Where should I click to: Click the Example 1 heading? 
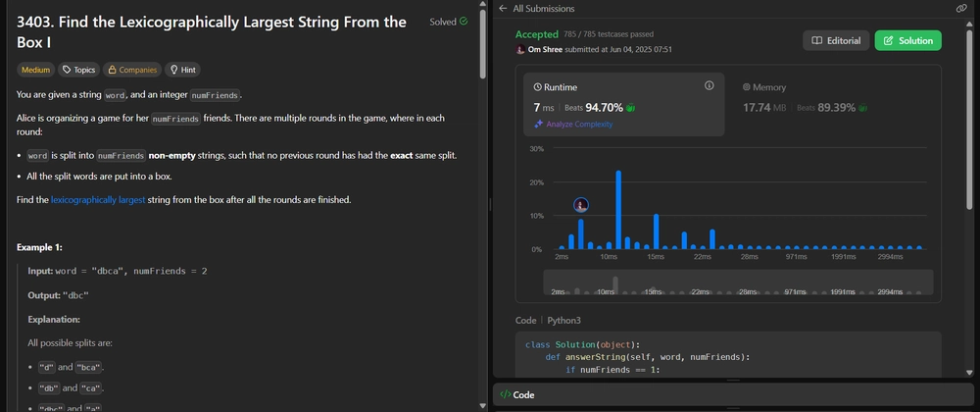tap(39, 247)
